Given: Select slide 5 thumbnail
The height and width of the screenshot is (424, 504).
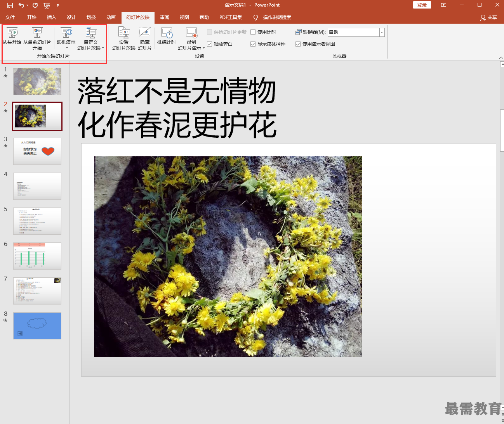Looking at the screenshot, I should [37, 221].
